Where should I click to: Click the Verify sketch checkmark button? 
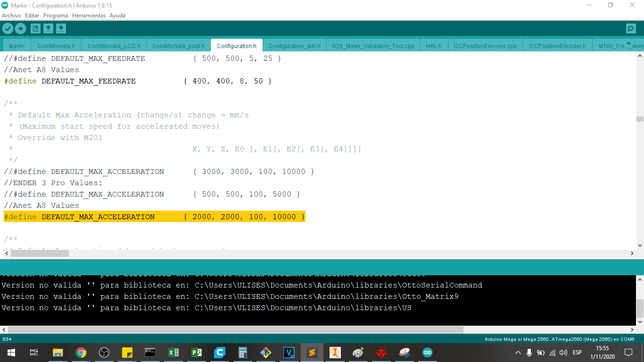click(8, 29)
